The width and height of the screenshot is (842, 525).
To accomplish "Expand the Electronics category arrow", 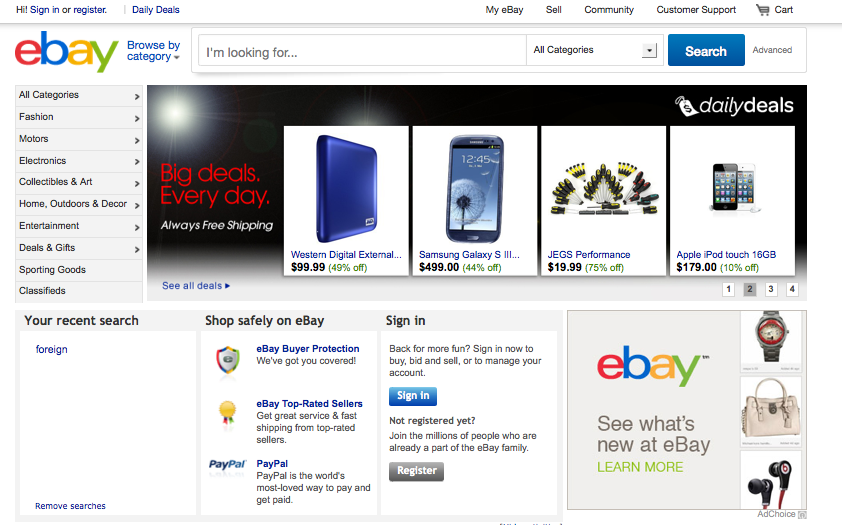I will pyautogui.click(x=137, y=162).
